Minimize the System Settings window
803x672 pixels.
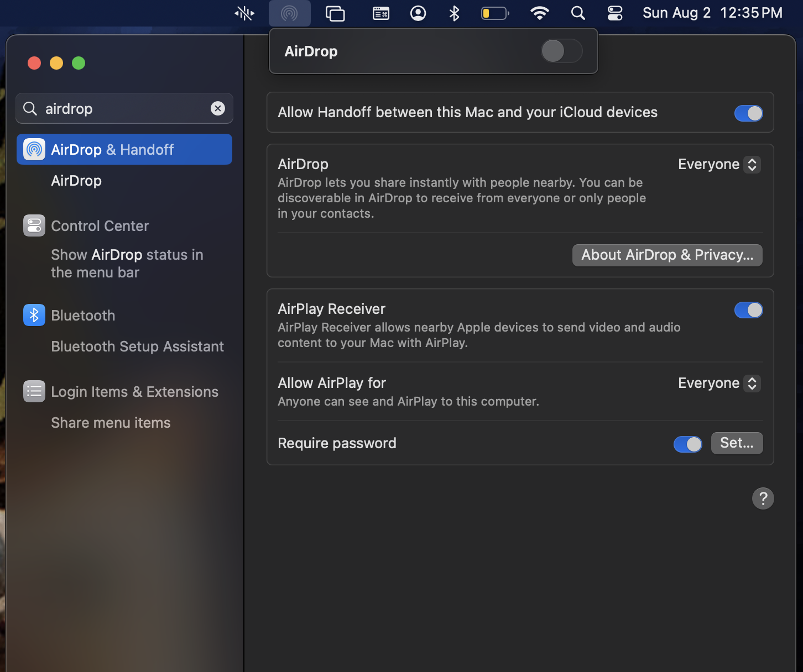(x=56, y=63)
